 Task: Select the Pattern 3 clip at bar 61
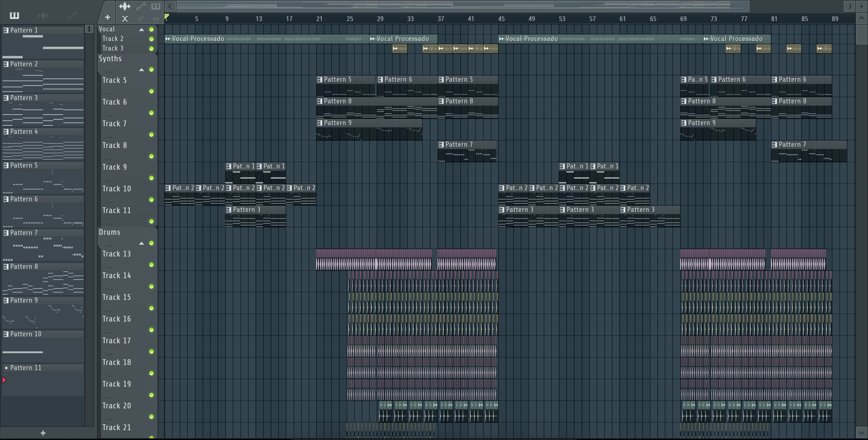650,217
